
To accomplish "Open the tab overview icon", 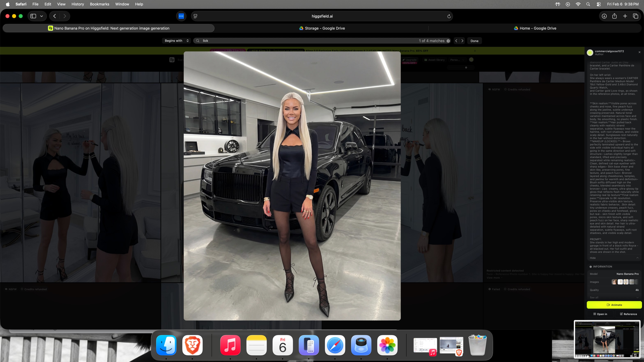I will pyautogui.click(x=635, y=16).
